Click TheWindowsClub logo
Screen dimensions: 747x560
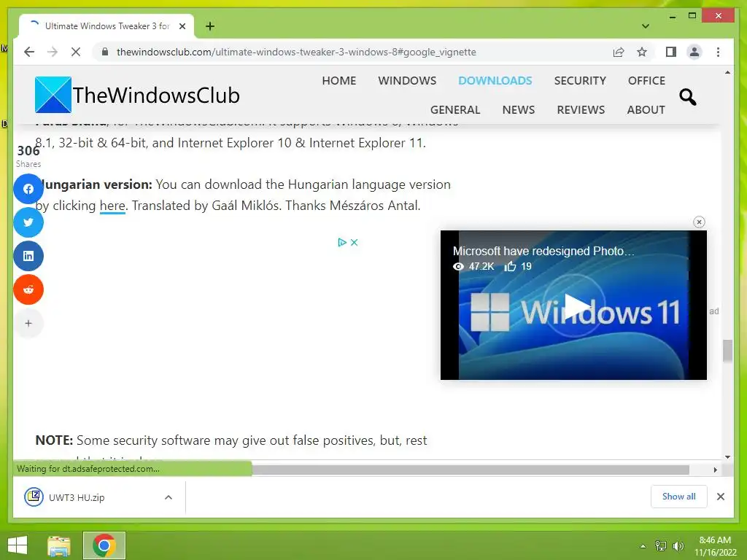tap(138, 95)
